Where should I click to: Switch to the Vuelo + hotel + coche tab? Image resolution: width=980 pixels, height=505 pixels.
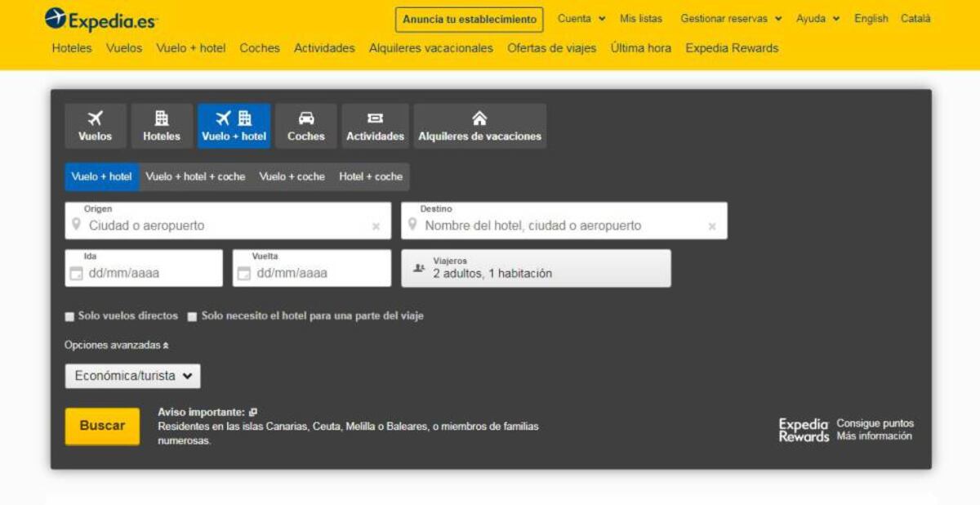(x=196, y=176)
